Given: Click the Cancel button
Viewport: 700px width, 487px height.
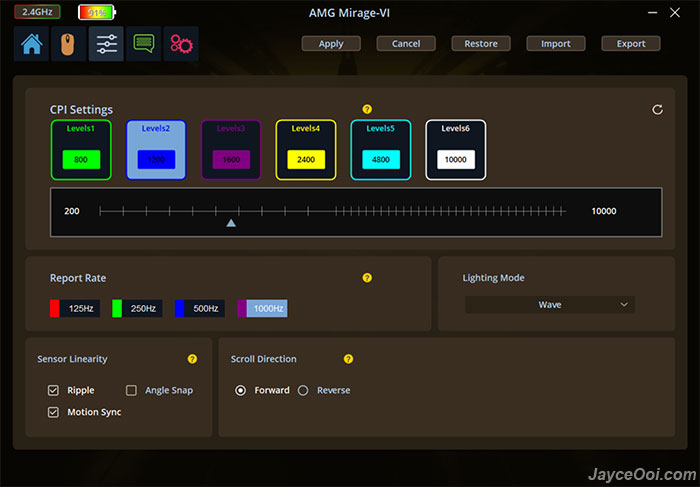Looking at the screenshot, I should tap(406, 44).
